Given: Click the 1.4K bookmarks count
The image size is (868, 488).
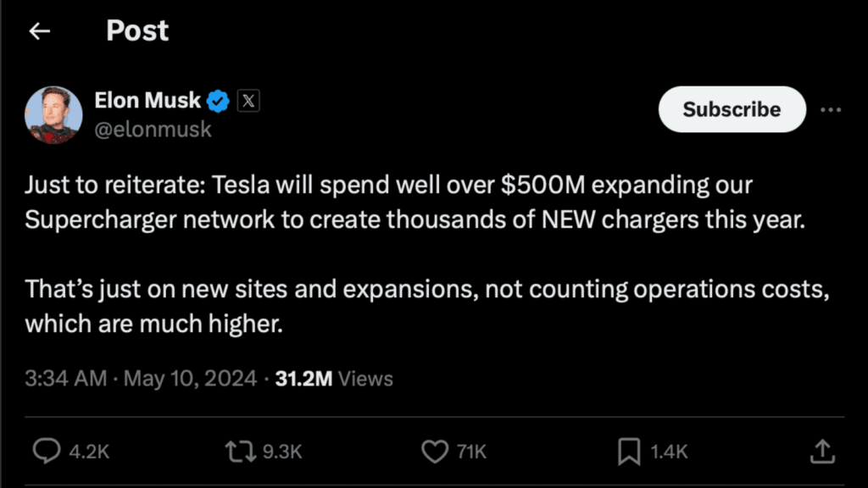Looking at the screenshot, I should (x=669, y=452).
